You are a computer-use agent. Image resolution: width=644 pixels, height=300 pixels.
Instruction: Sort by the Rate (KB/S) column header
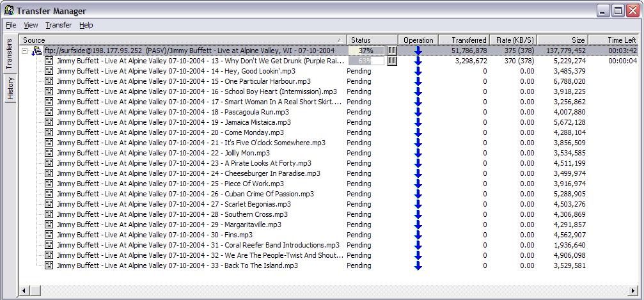[514, 40]
